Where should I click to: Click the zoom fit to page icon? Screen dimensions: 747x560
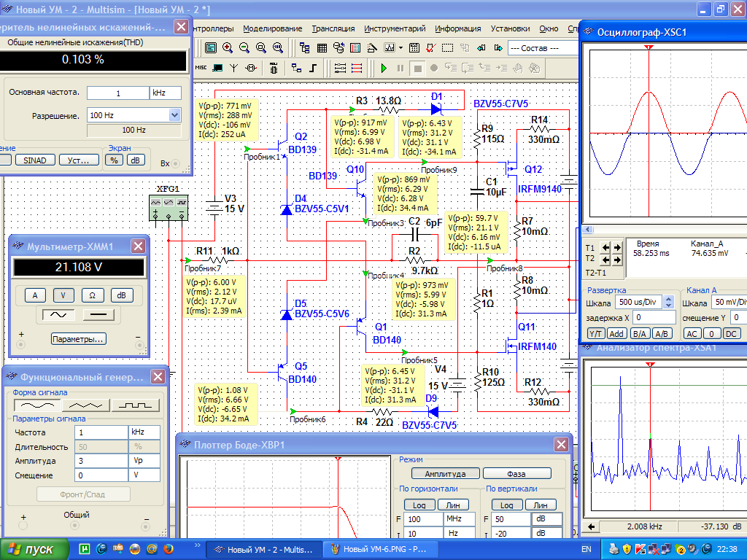pyautogui.click(x=278, y=48)
